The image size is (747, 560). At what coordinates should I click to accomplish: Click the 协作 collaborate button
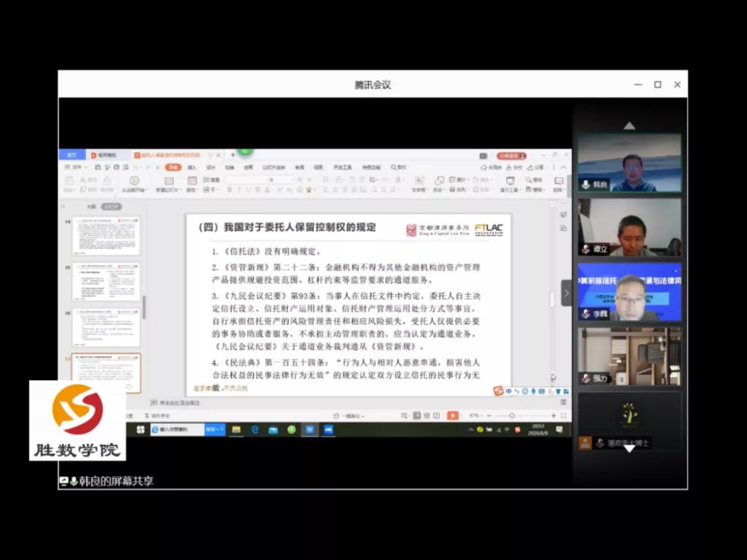[514, 167]
